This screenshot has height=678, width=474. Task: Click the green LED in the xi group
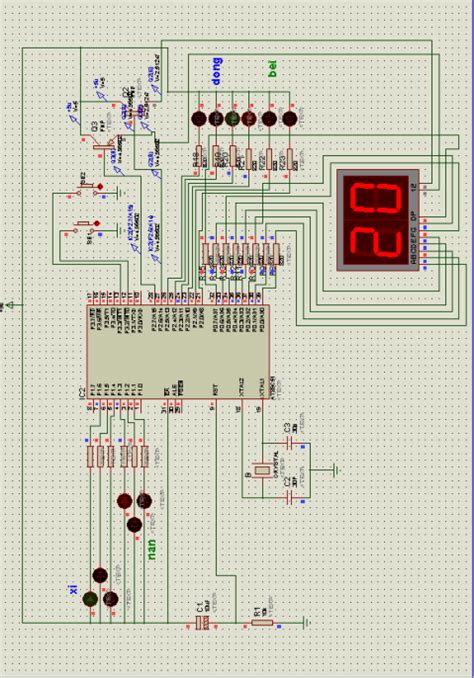coord(90,598)
